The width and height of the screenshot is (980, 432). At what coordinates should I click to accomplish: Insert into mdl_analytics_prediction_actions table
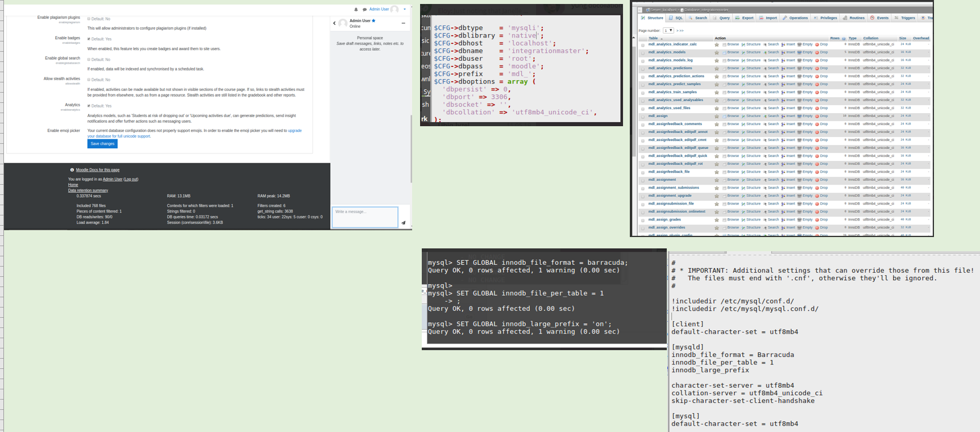tap(788, 76)
